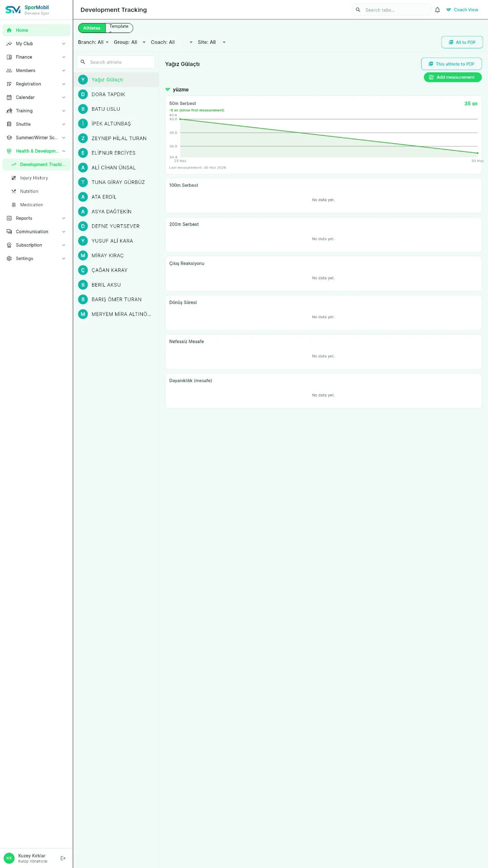Select the Athletes toggle
Viewport: 488px width, 868px height.
click(92, 28)
